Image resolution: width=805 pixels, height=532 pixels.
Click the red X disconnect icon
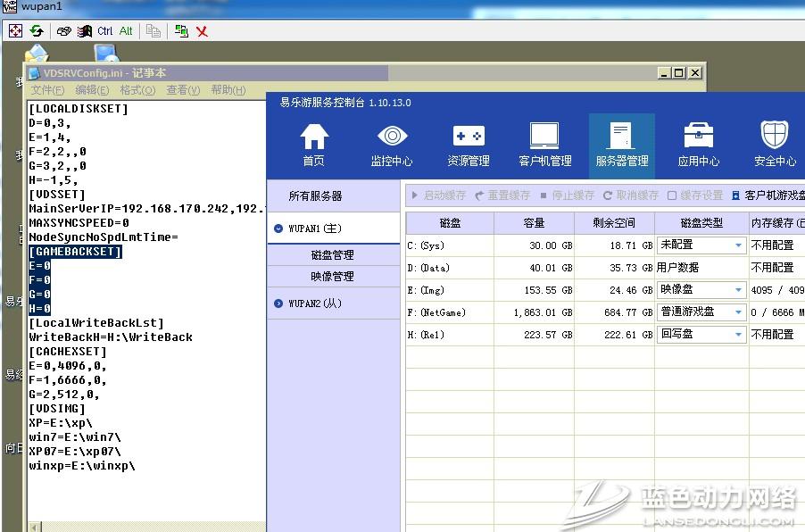(x=203, y=31)
